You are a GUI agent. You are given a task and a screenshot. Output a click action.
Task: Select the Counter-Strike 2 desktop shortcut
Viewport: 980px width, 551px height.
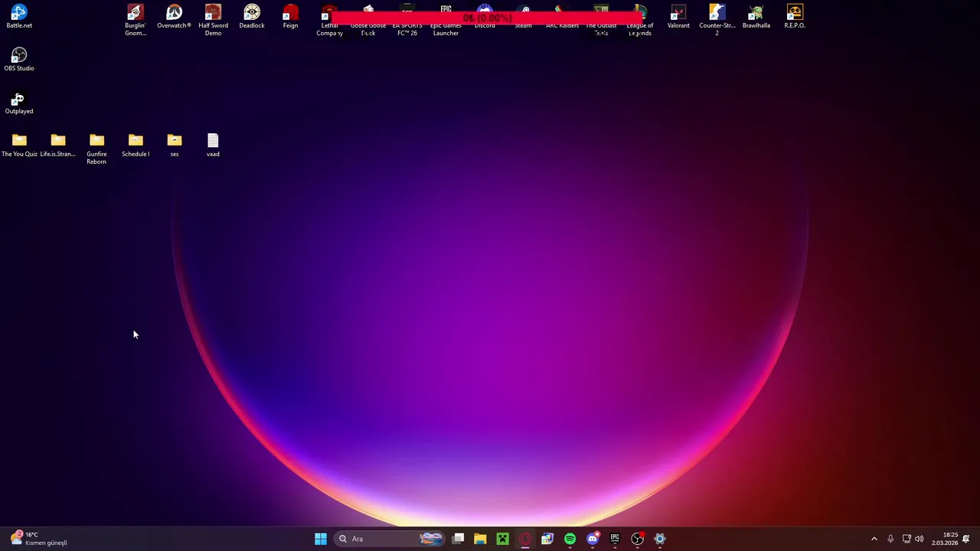(717, 19)
